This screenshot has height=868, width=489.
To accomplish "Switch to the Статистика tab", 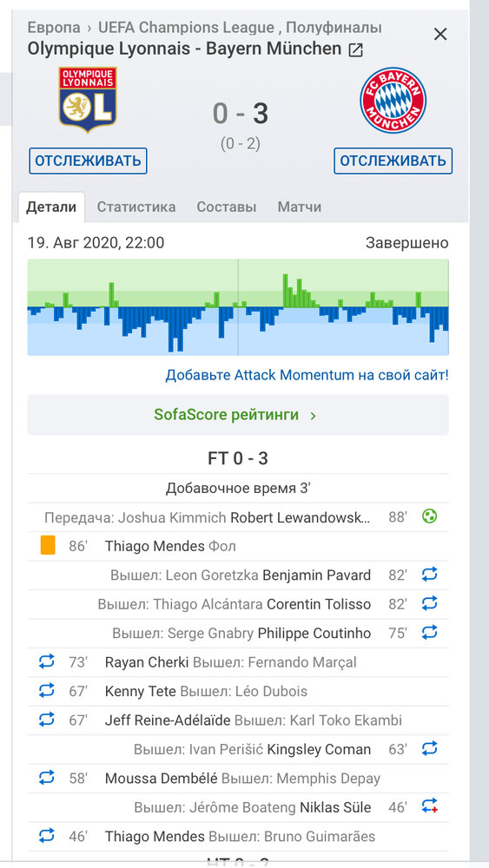I will [136, 207].
